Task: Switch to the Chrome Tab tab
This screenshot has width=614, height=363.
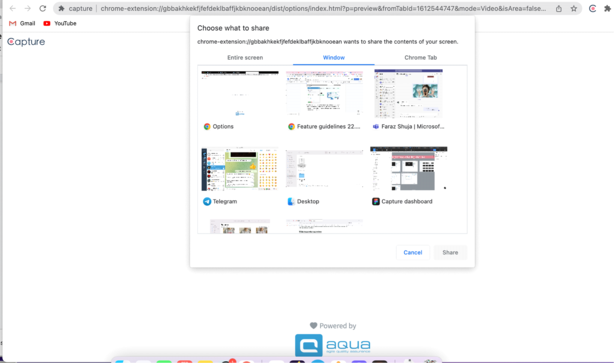Action: pyautogui.click(x=421, y=58)
